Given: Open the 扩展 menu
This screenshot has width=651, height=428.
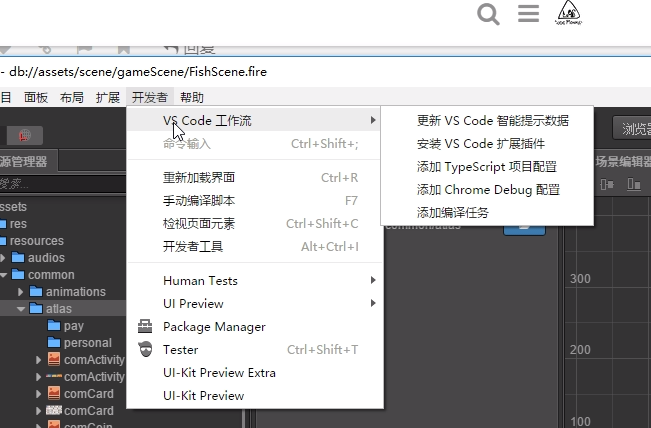Looking at the screenshot, I should (108, 98).
